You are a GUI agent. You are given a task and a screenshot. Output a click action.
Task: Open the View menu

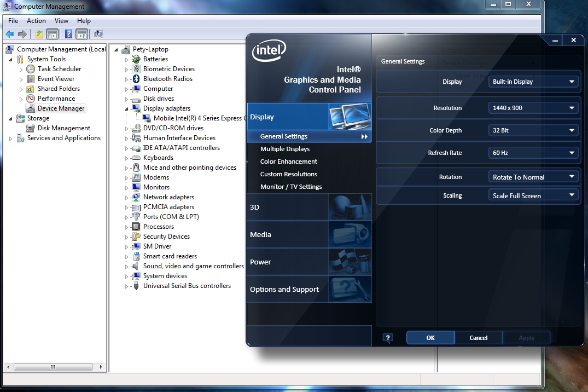61,21
